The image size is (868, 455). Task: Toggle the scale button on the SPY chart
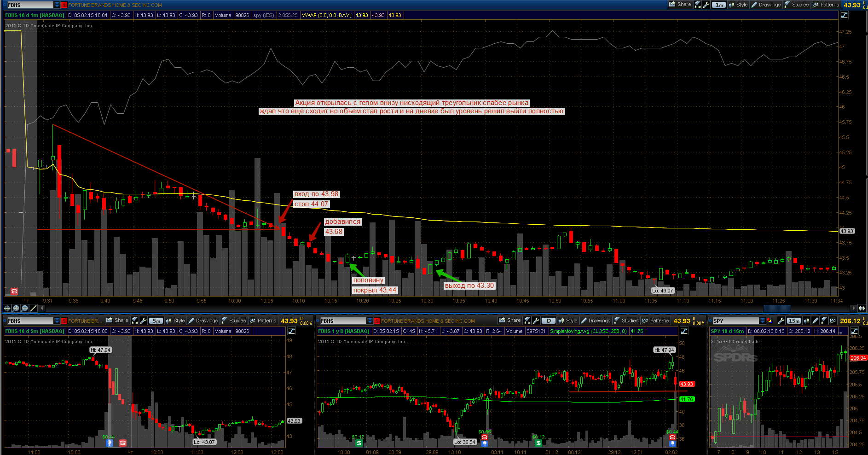point(855,331)
